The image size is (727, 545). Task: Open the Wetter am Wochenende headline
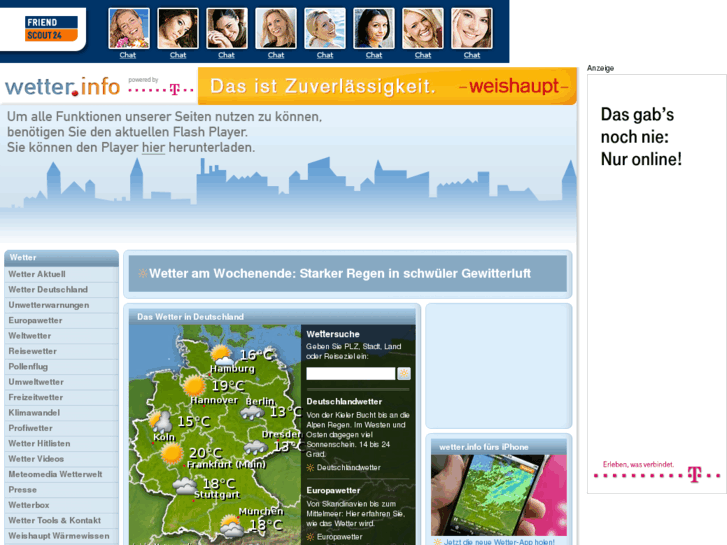(340, 274)
